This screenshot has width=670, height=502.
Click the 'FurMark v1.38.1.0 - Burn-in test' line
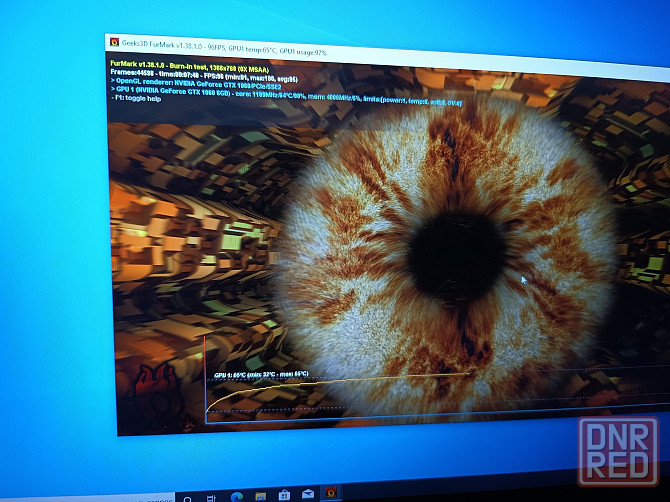(x=190, y=67)
